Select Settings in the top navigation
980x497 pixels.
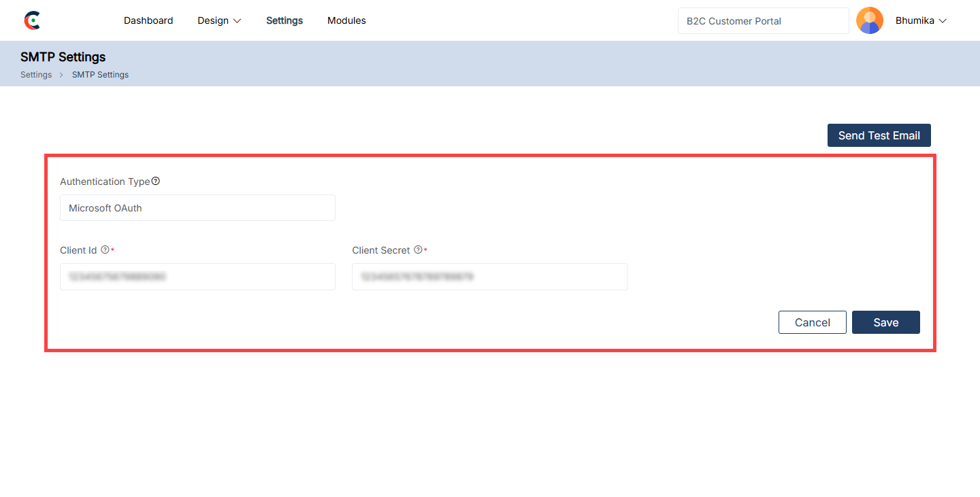[x=284, y=20]
